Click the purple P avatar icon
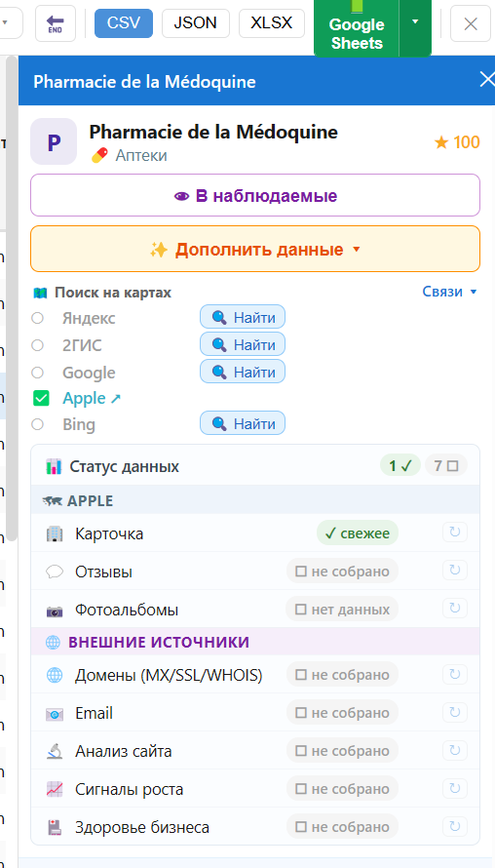Viewport: 495px width, 868px height. pyautogui.click(x=54, y=141)
